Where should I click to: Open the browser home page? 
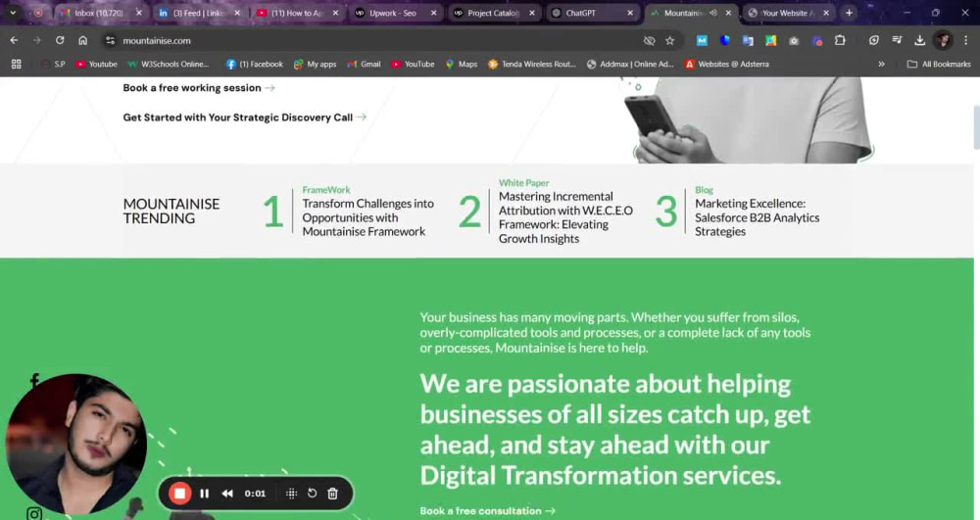click(x=82, y=40)
